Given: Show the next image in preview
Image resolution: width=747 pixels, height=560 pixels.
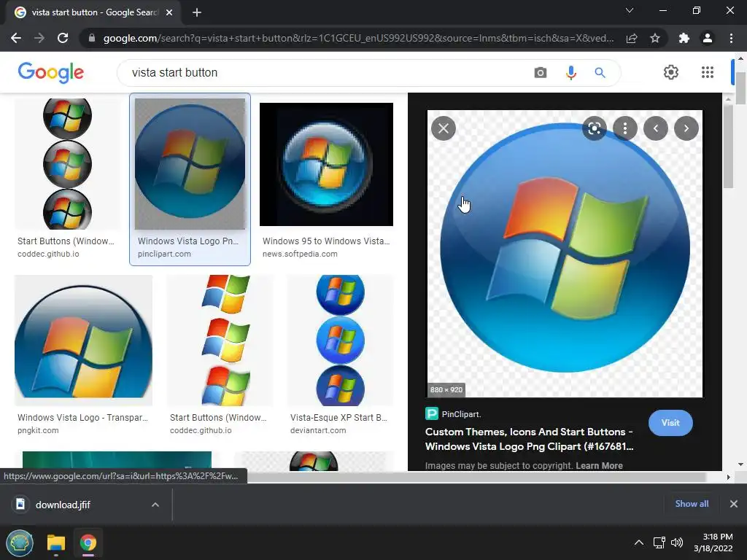Looking at the screenshot, I should (686, 128).
